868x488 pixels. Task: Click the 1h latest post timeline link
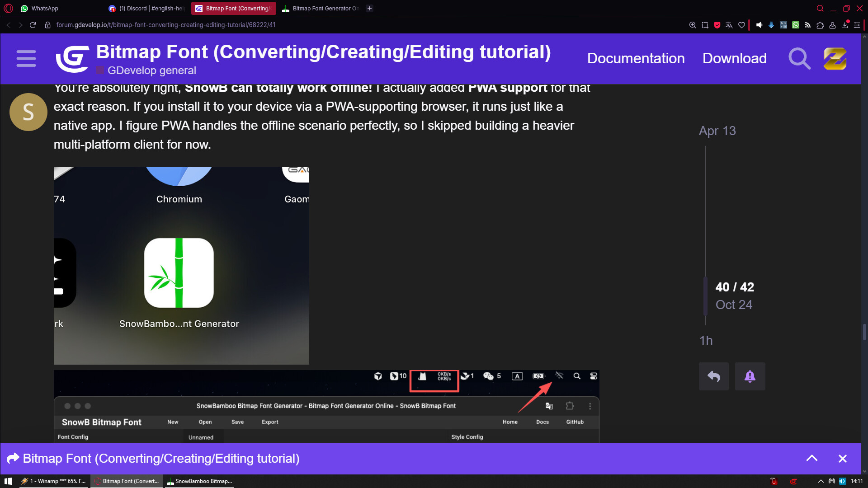click(706, 340)
